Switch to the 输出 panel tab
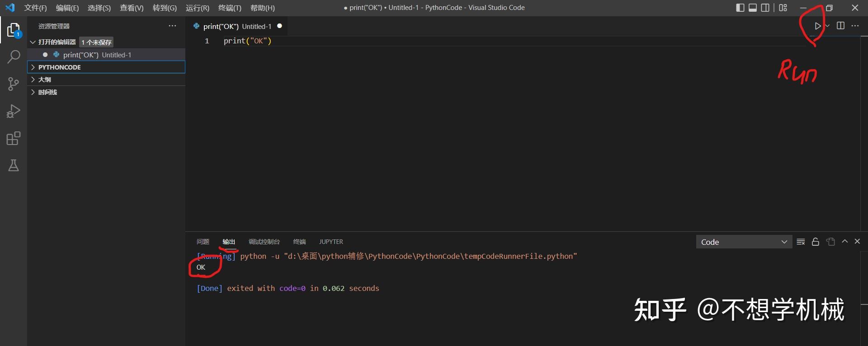 coord(229,242)
